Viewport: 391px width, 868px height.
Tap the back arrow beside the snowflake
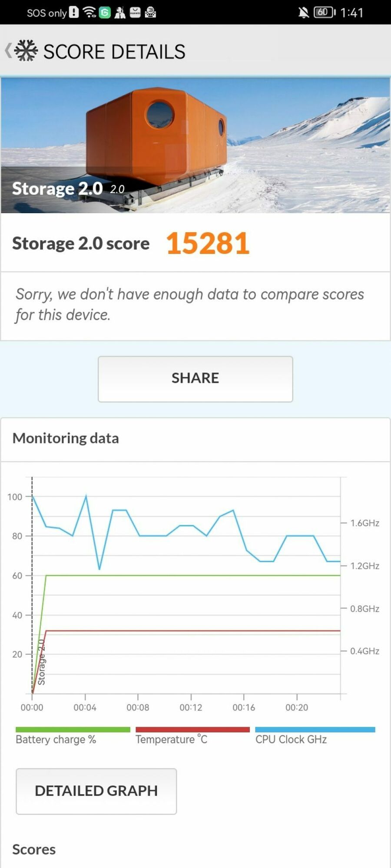pos(8,50)
